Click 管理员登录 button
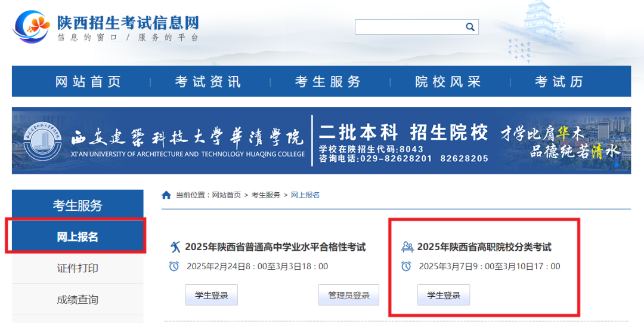 click(349, 295)
